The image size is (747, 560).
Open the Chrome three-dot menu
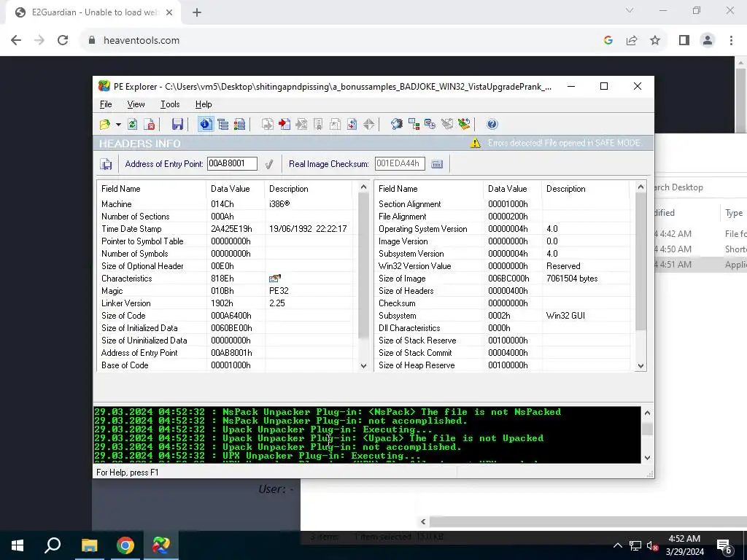731,41
